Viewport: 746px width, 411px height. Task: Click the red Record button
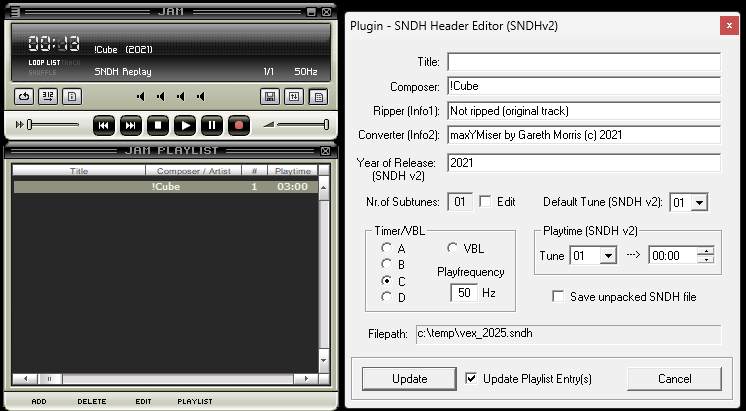[x=238, y=125]
